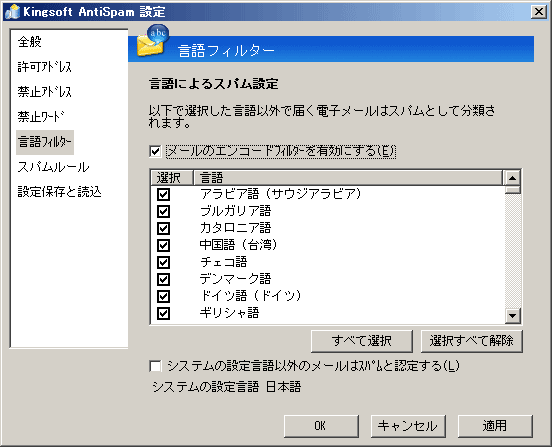Select the デンマーク語 row text
The width and height of the screenshot is (552, 447).
pyautogui.click(x=236, y=279)
